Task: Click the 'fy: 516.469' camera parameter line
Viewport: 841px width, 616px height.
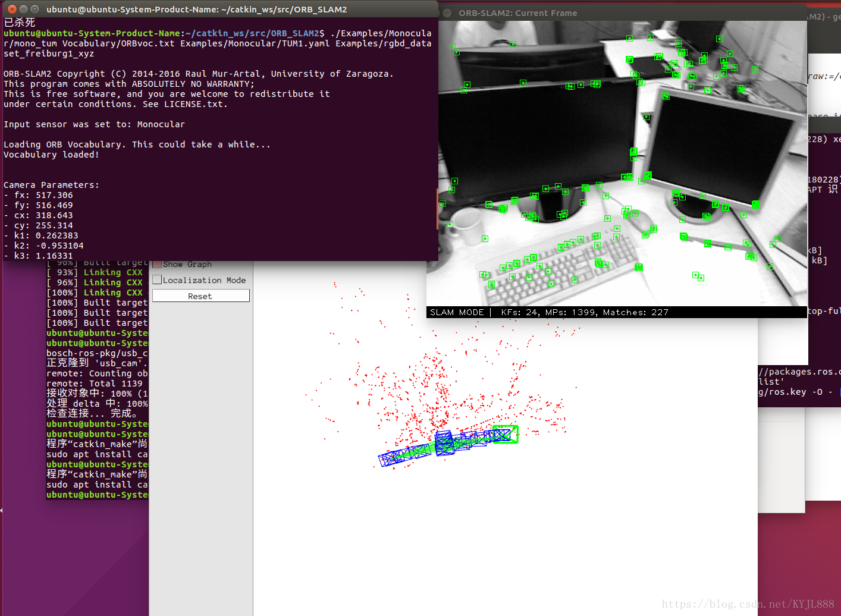Action: (x=38, y=205)
